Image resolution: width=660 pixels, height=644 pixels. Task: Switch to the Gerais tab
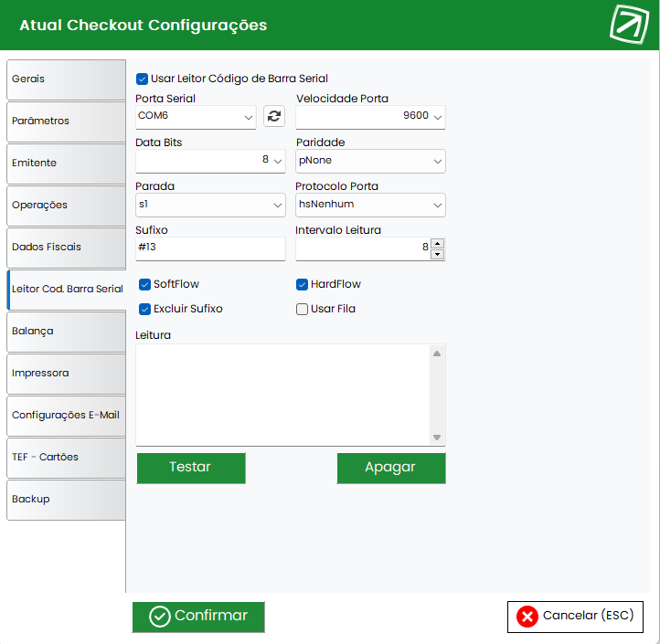point(66,79)
